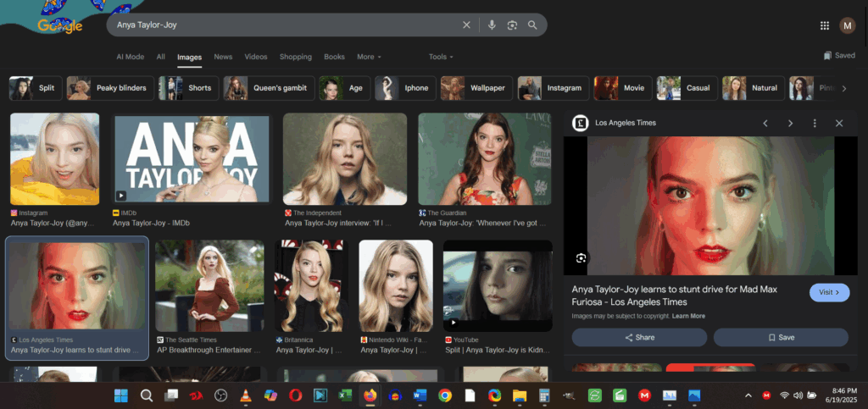This screenshot has height=409, width=868.
Task: Apply the Queen's gambit filter chip
Action: [x=269, y=88]
